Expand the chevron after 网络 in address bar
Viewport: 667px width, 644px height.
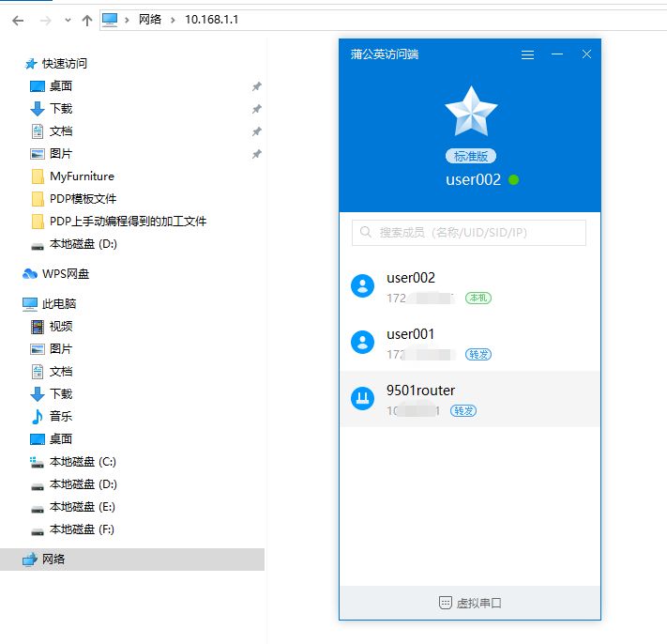pos(173,20)
